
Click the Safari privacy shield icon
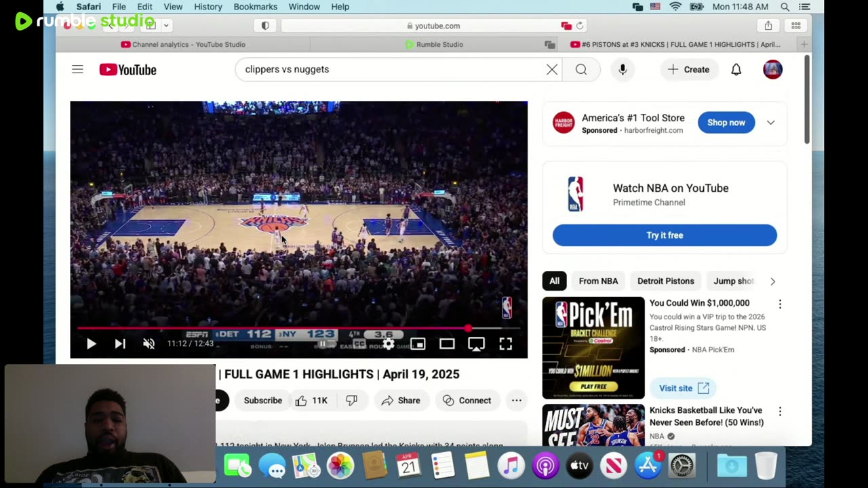pos(265,26)
